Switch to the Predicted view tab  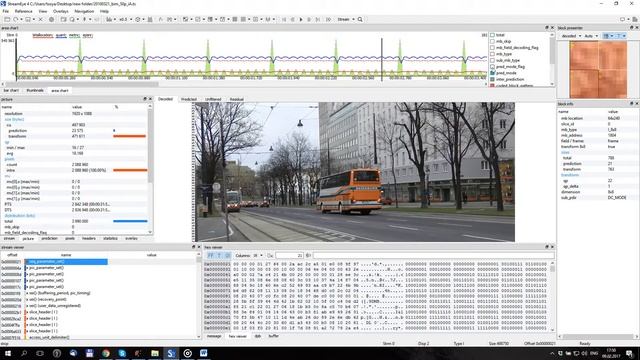189,99
